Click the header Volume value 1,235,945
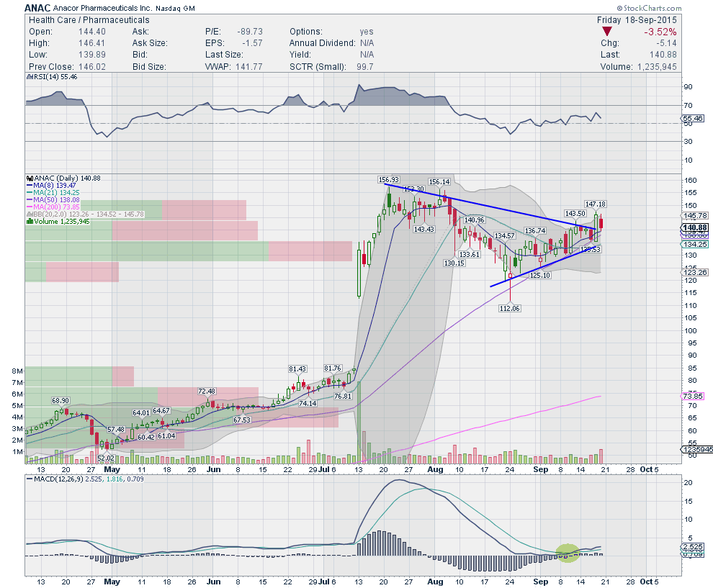Viewport: 713px width, 588px height. (x=657, y=66)
